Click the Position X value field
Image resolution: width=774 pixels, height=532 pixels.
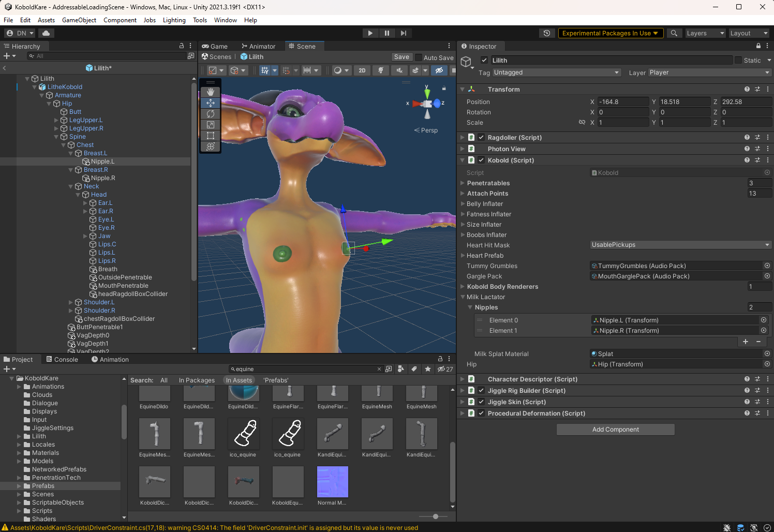(623, 102)
